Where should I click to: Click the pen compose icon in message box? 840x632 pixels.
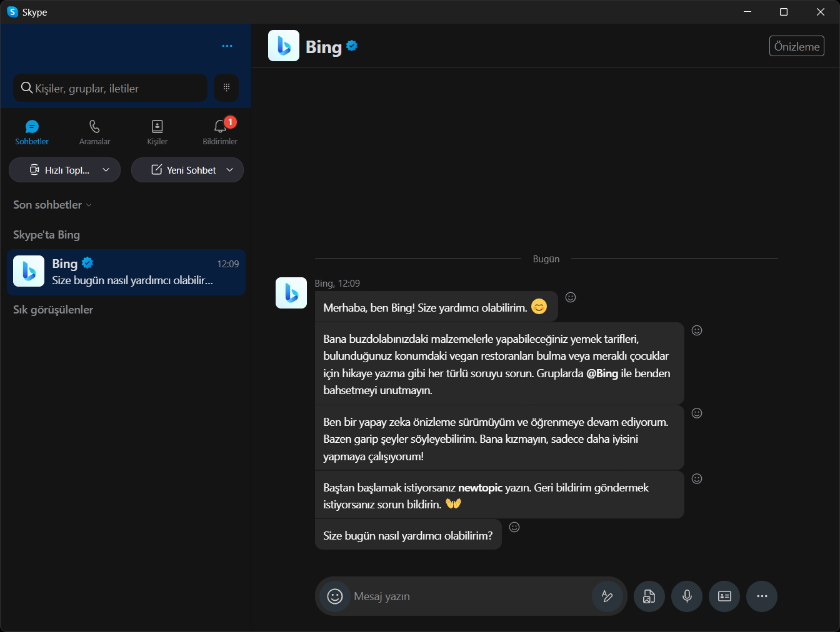[x=607, y=596]
